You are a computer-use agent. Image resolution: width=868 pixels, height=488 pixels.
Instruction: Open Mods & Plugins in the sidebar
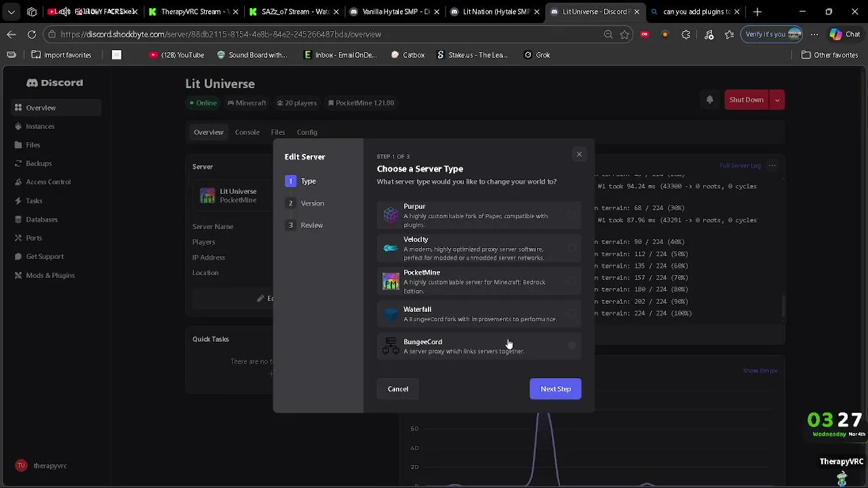coord(50,275)
